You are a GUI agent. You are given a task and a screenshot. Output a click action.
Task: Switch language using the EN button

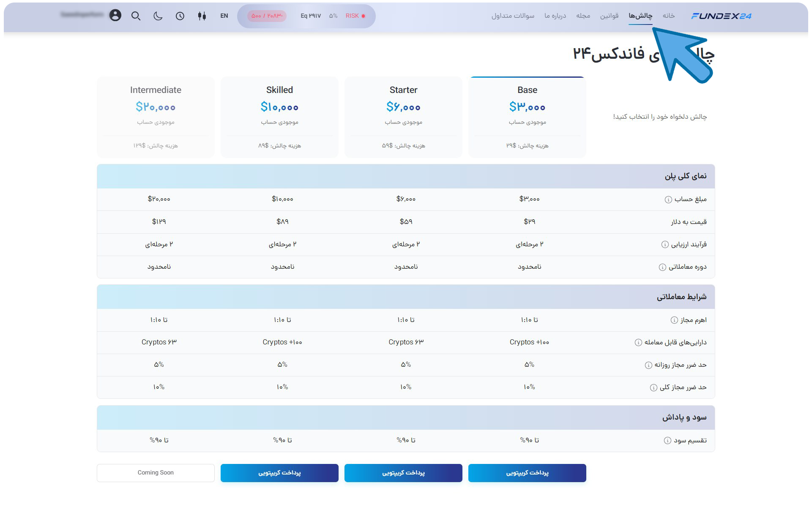tap(224, 16)
